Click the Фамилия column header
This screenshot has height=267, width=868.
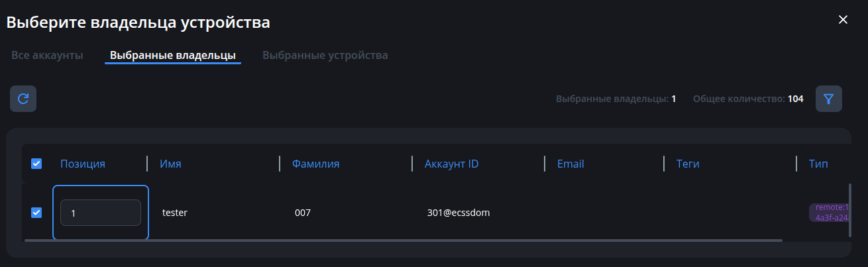315,164
